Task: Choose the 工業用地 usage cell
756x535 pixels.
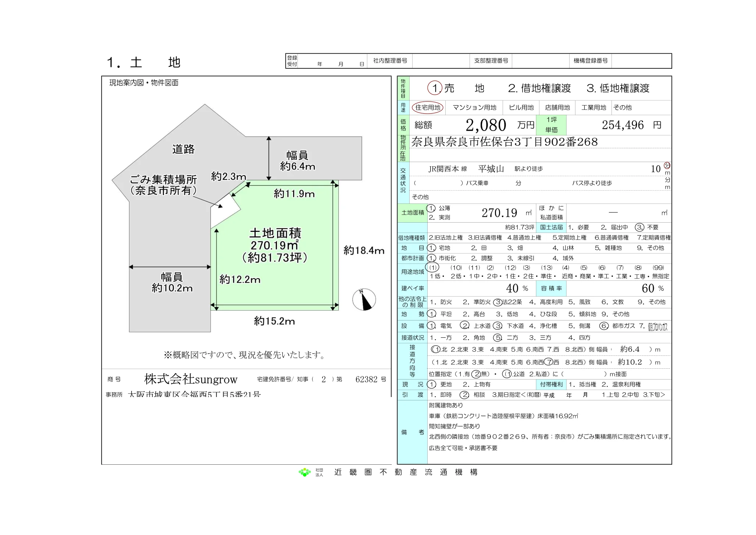Action: click(x=593, y=107)
